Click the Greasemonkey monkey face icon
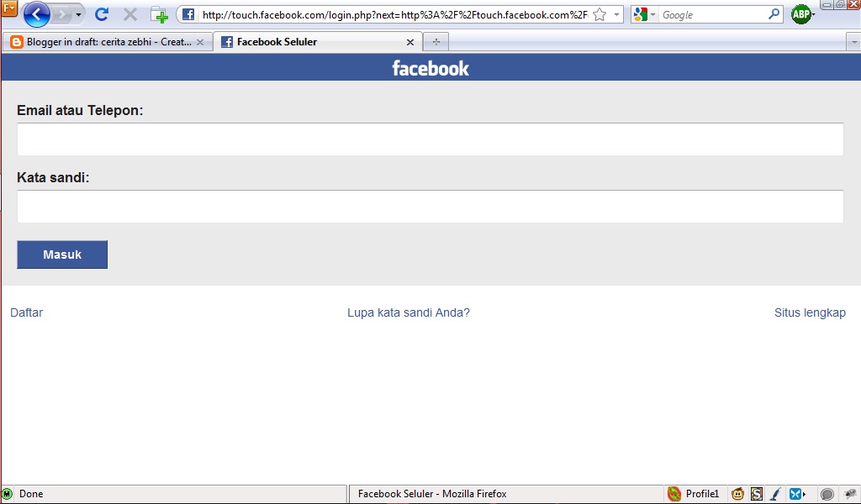 (737, 494)
